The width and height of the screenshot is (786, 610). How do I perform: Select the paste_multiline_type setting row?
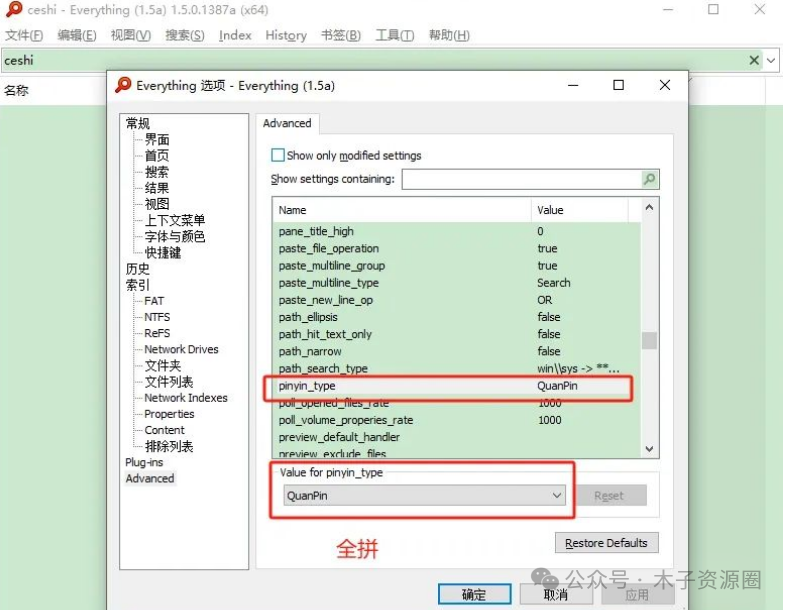[x=457, y=283]
